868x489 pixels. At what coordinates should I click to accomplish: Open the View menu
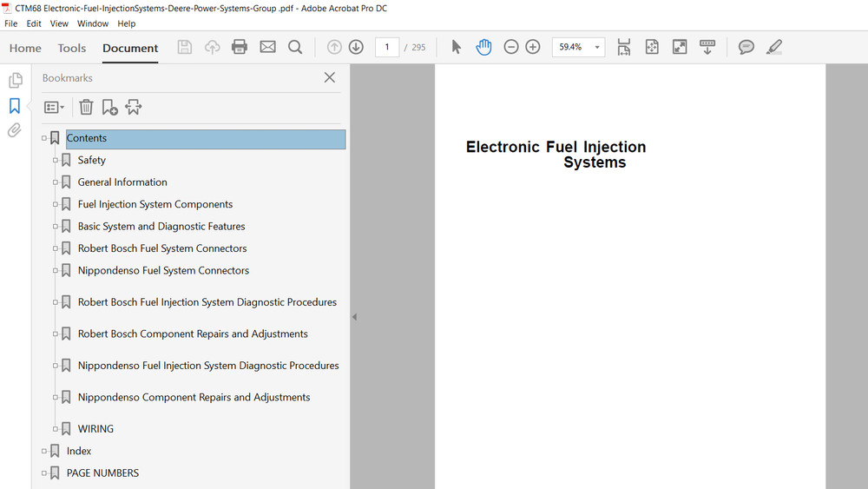coord(59,23)
